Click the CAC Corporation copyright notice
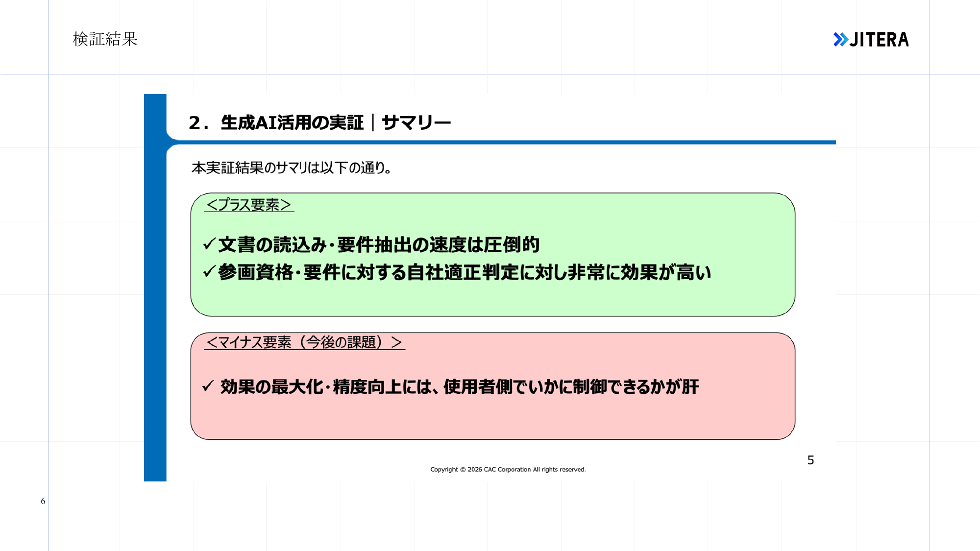980x551 pixels. tap(508, 469)
